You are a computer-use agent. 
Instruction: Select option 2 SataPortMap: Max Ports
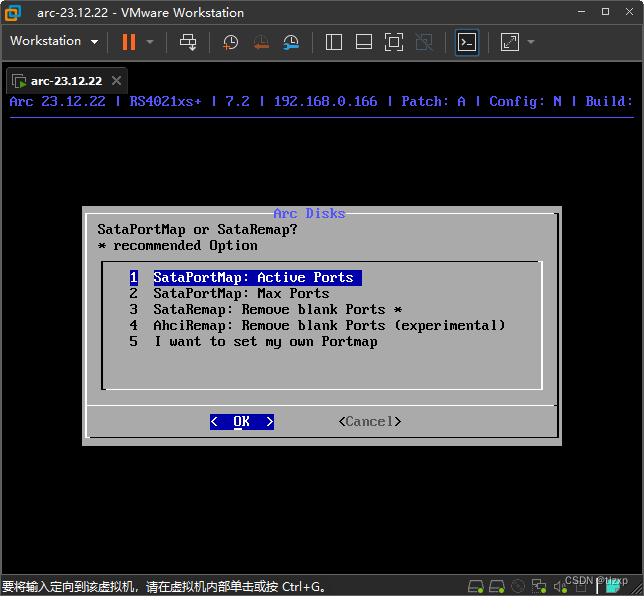[x=229, y=294]
